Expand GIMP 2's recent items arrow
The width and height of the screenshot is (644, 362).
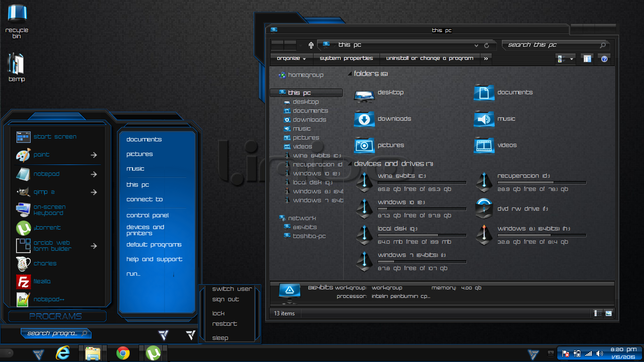tap(94, 192)
